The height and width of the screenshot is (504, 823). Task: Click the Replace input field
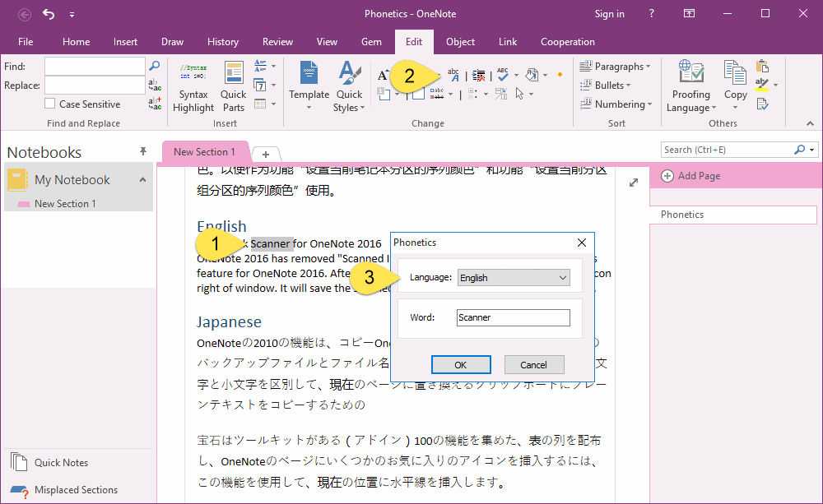(95, 85)
